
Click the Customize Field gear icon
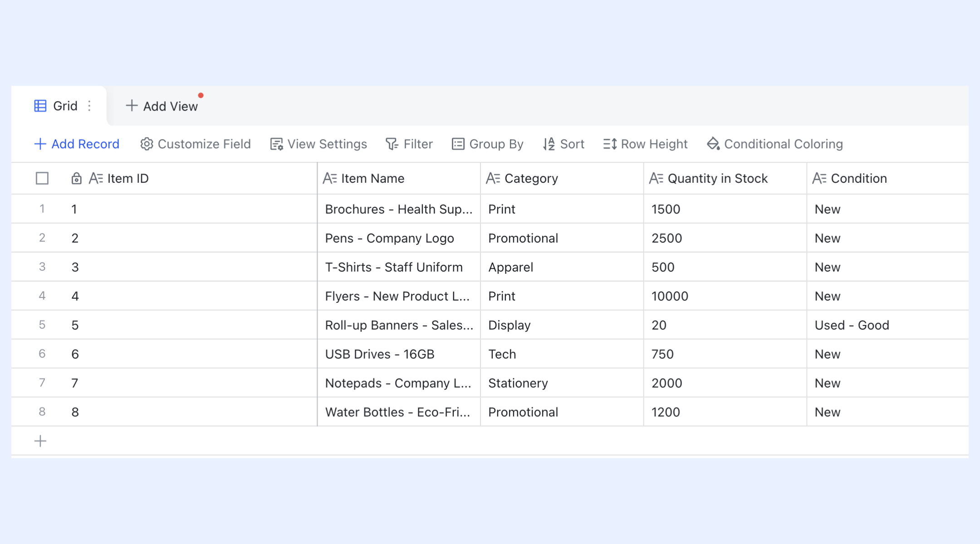click(147, 144)
